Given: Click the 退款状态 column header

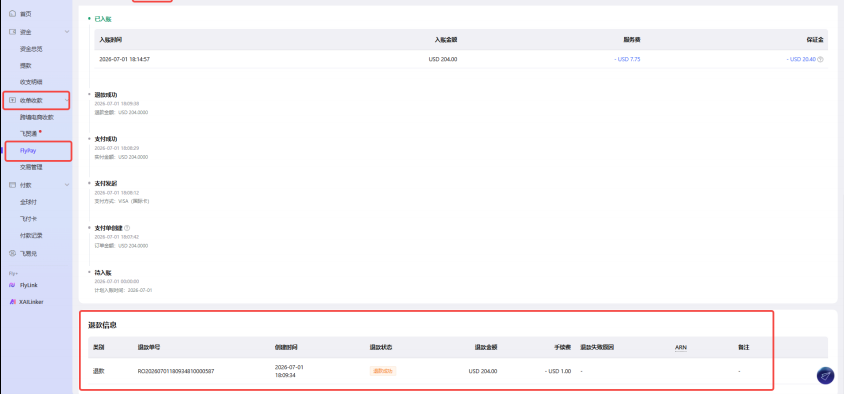Looking at the screenshot, I should pyautogui.click(x=381, y=348).
